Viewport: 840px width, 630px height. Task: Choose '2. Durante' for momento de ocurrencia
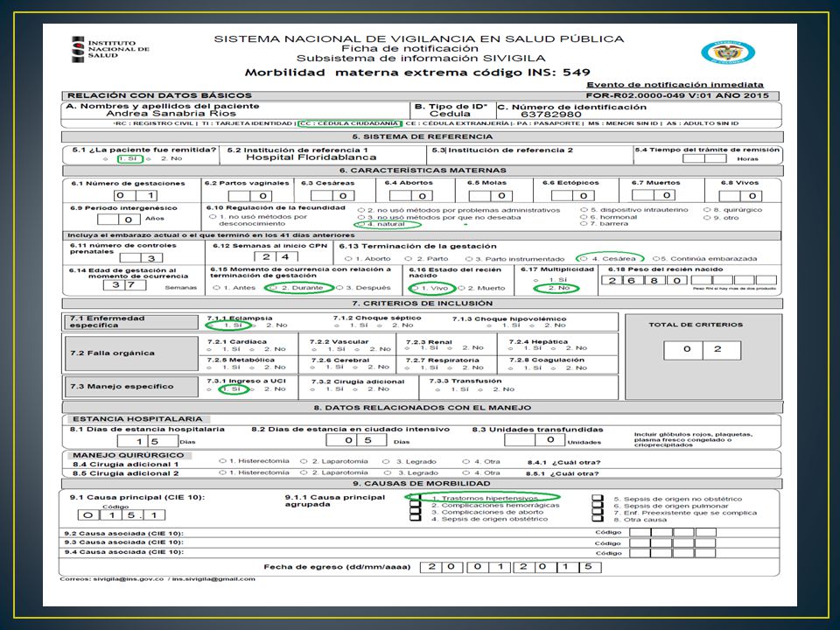click(x=274, y=288)
